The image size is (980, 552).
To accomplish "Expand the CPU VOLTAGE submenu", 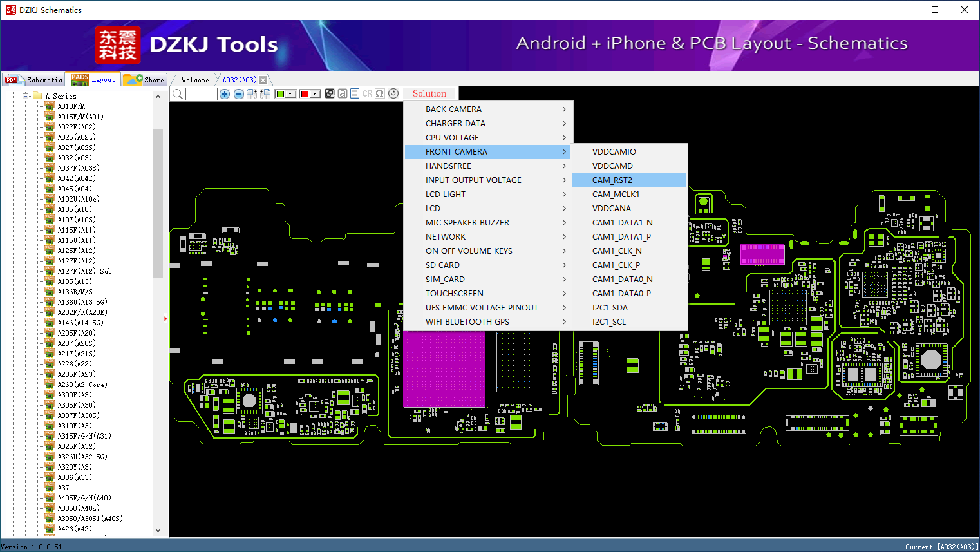I will [489, 138].
